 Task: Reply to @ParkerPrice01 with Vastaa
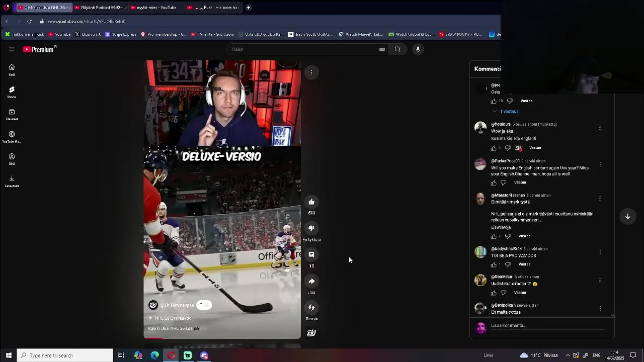(520, 183)
